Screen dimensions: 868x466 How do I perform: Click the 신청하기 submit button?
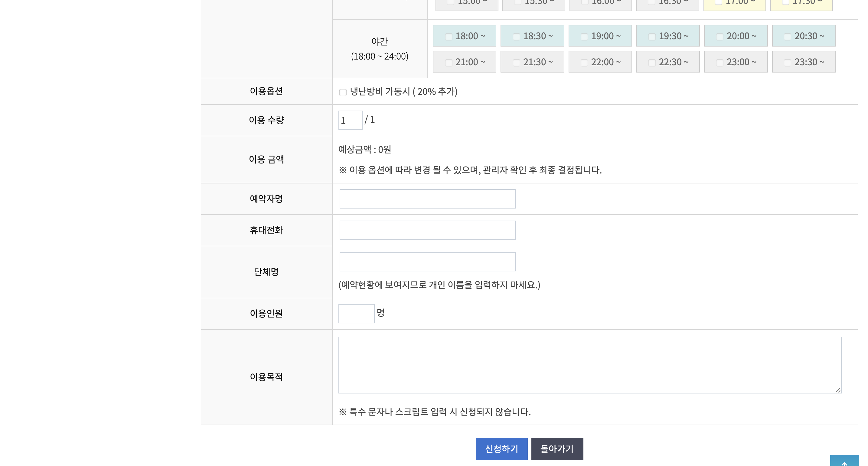pos(502,449)
